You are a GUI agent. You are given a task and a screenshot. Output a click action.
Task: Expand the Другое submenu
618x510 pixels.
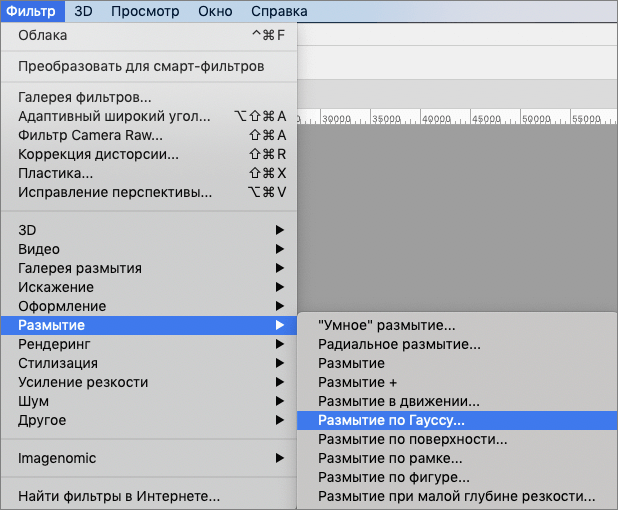149,421
